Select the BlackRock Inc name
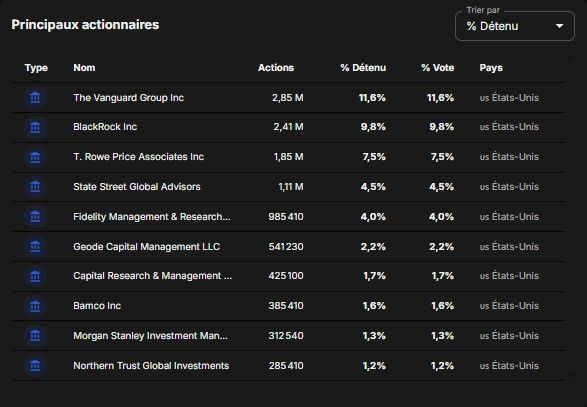 point(105,127)
